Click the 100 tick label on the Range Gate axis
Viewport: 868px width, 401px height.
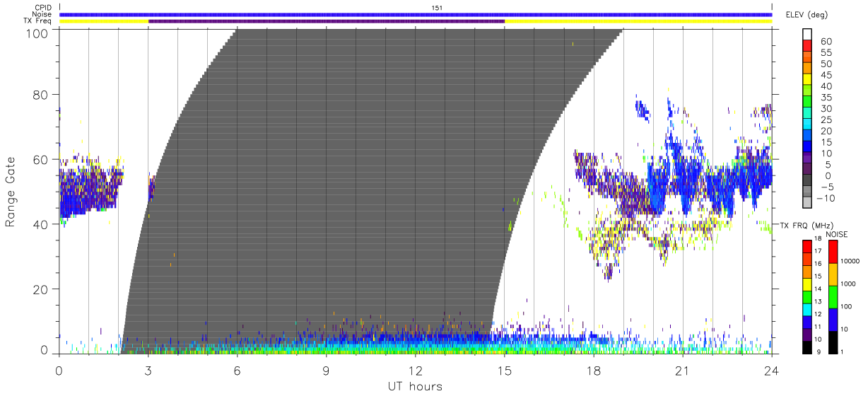coord(37,33)
